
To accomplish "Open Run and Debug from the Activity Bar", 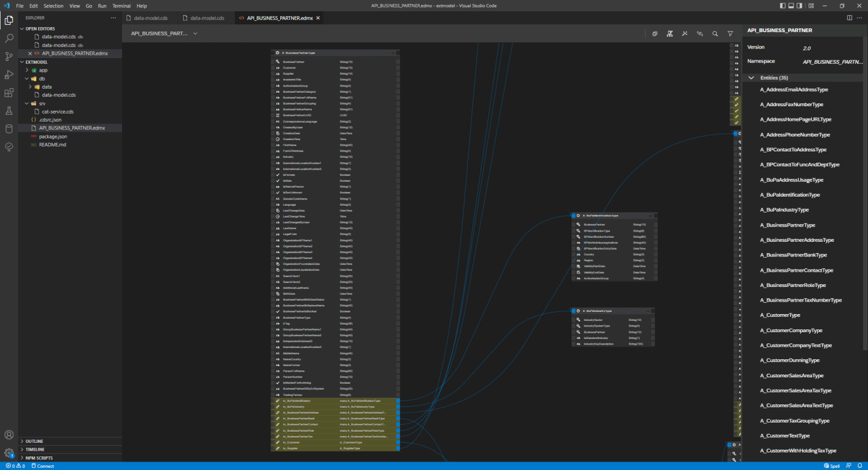I will point(8,74).
